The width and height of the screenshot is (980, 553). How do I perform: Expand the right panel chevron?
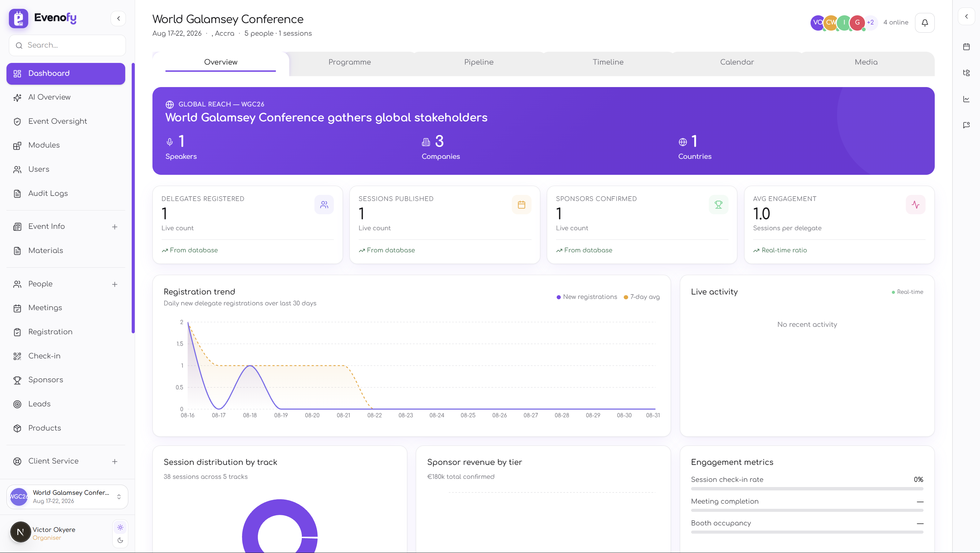coord(966,16)
